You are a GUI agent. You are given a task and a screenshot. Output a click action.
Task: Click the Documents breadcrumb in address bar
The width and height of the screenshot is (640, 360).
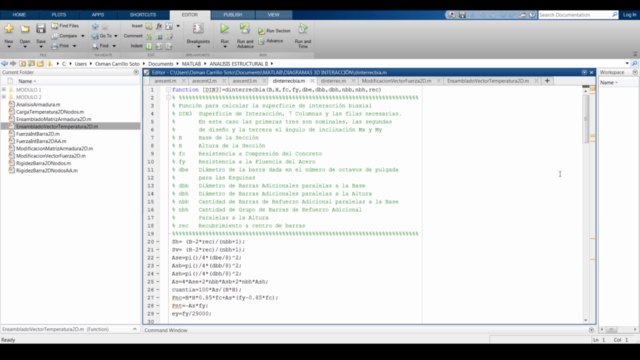(160, 64)
